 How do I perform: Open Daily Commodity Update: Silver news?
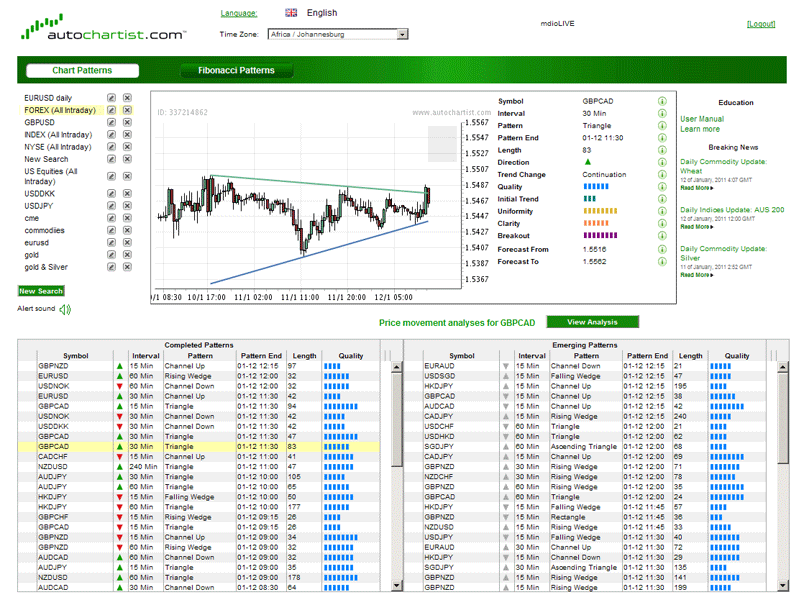point(723,253)
